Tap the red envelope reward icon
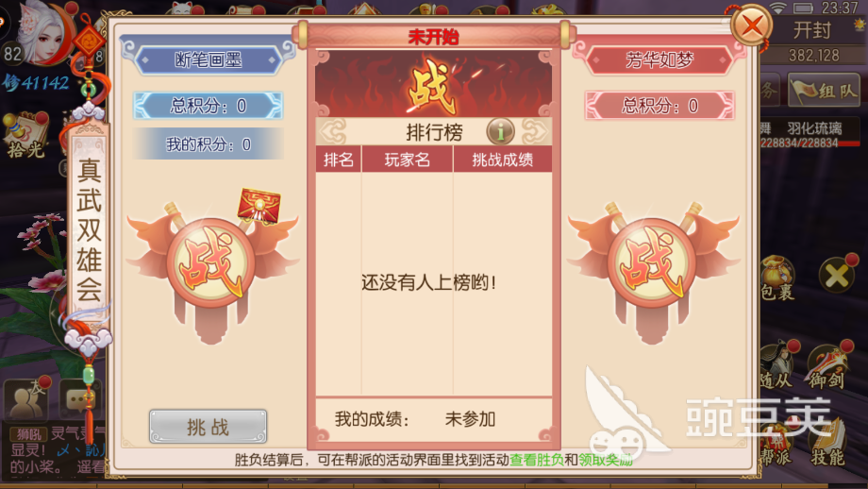 [259, 206]
